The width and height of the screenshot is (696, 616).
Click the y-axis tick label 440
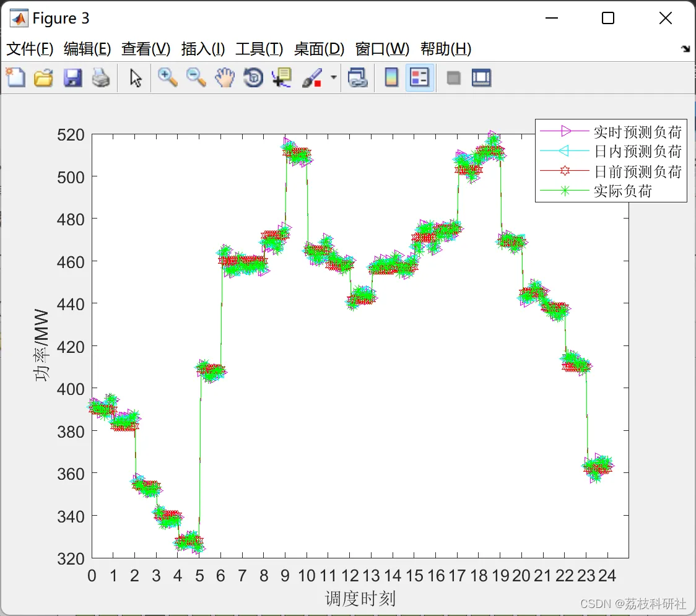click(71, 304)
